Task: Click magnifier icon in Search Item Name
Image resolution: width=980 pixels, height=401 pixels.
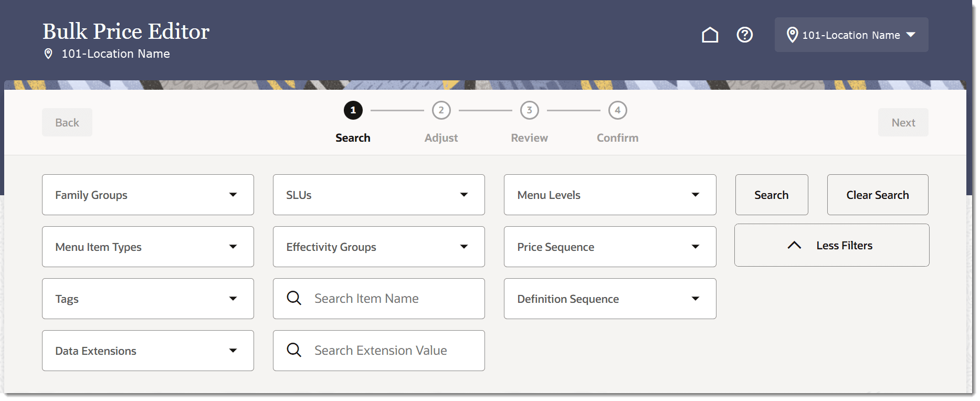Action: (294, 298)
